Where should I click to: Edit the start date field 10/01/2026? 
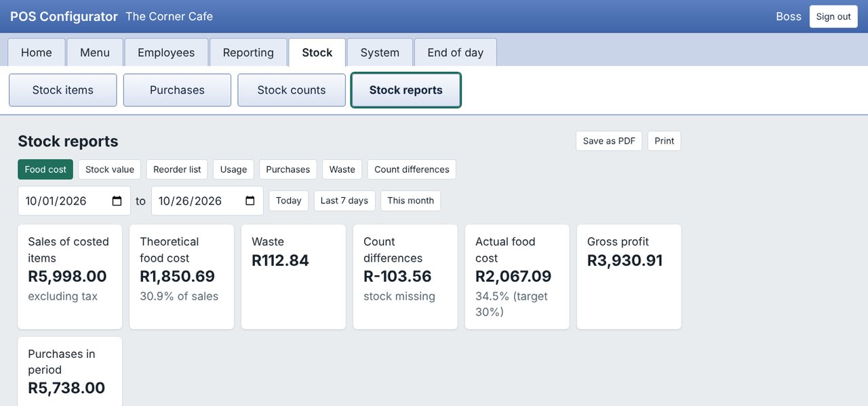pos(74,201)
